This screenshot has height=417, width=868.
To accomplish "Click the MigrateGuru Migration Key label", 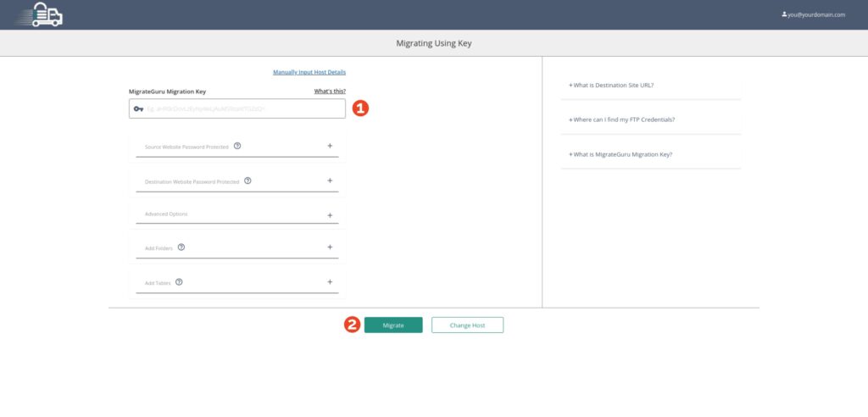I will [x=167, y=92].
